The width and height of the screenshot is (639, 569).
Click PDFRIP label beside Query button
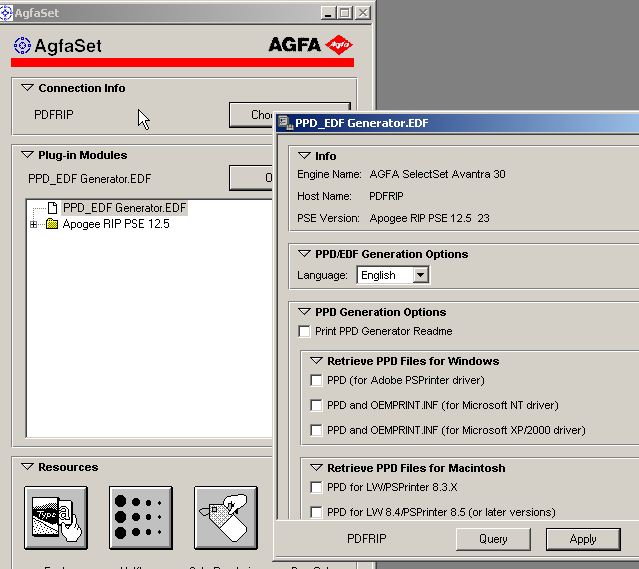click(366, 538)
